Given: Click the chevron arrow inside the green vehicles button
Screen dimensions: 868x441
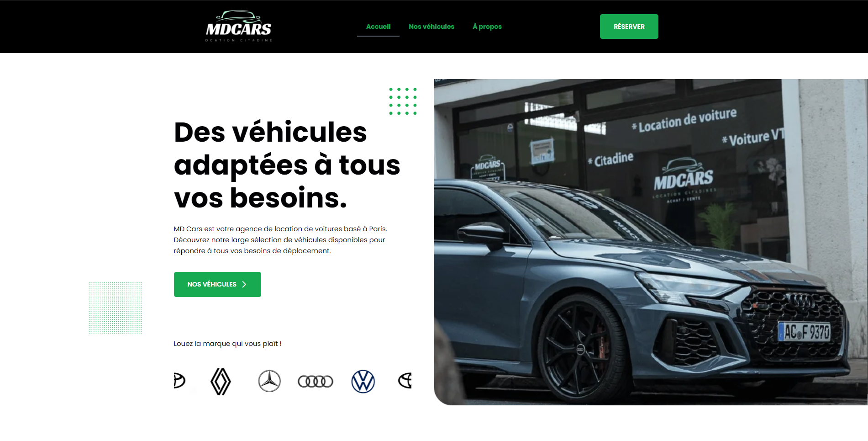Looking at the screenshot, I should pyautogui.click(x=244, y=284).
